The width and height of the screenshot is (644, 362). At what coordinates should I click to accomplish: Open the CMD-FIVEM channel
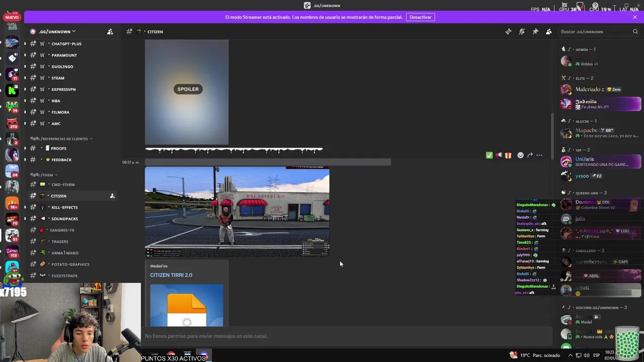(x=63, y=185)
